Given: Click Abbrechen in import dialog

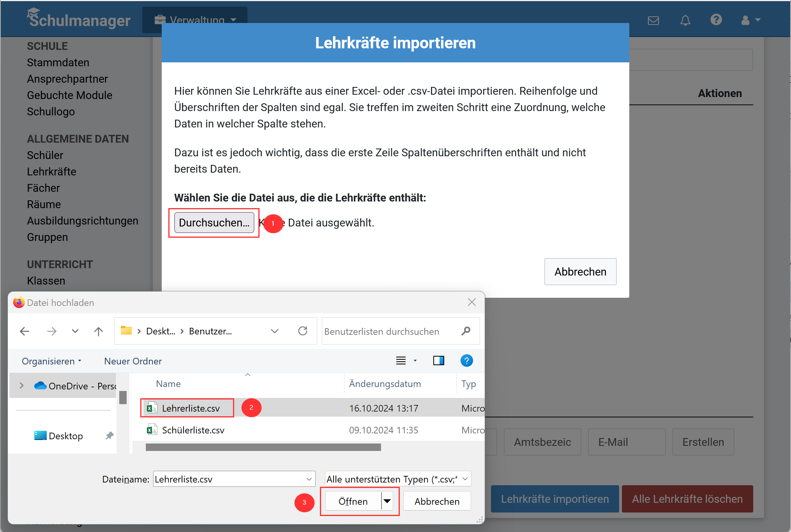Looking at the screenshot, I should pos(580,272).
